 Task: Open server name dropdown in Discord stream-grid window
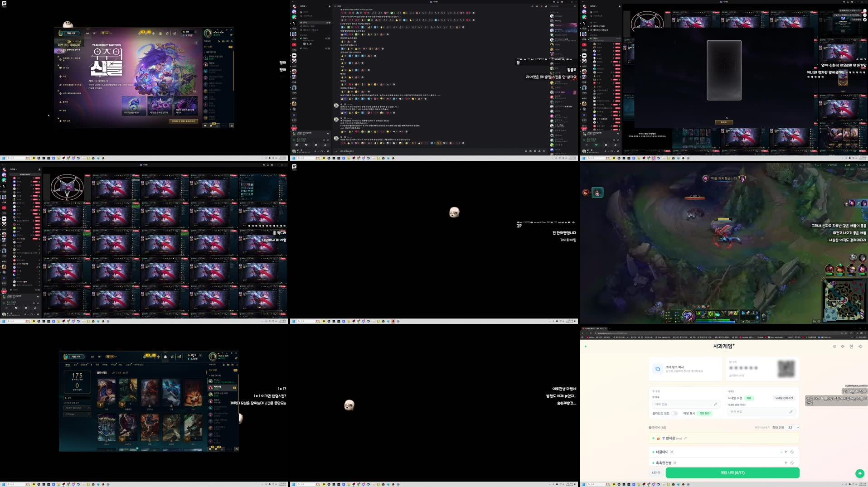pos(14,169)
